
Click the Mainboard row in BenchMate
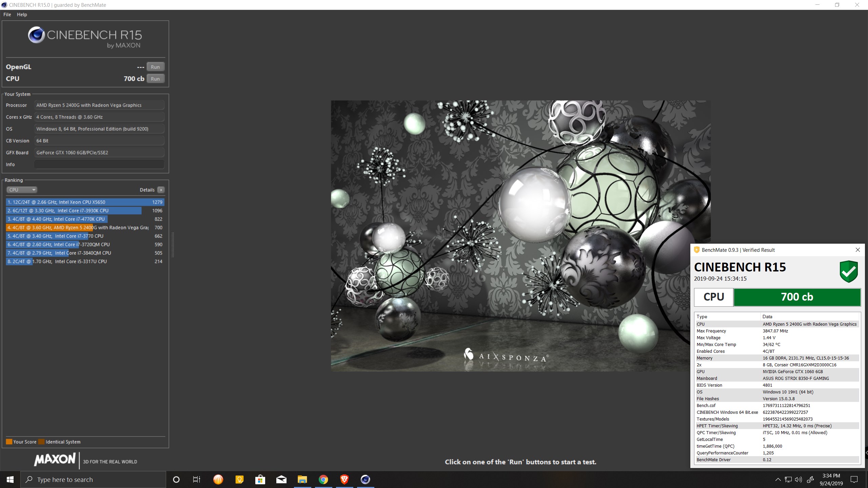pos(777,378)
